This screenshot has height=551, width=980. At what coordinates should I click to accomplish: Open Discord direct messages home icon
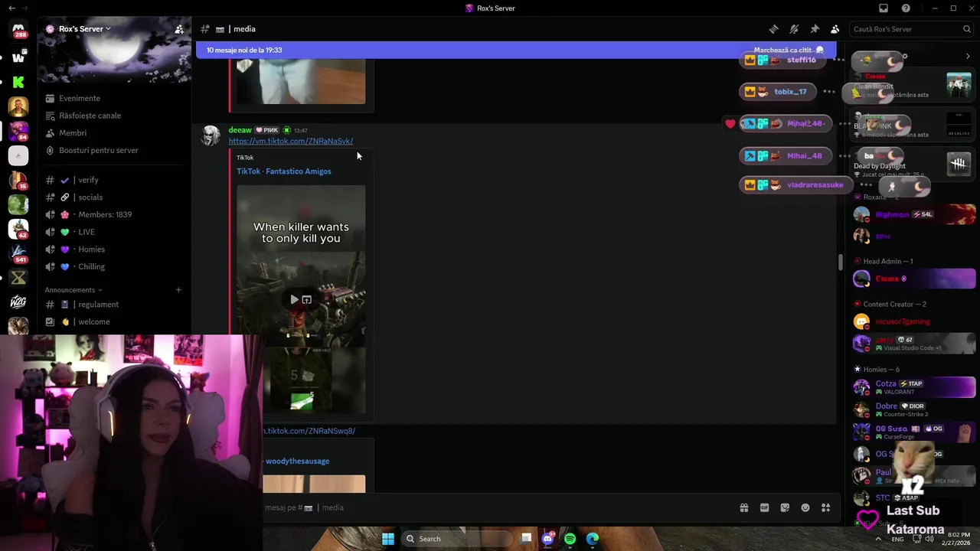pyautogui.click(x=18, y=31)
